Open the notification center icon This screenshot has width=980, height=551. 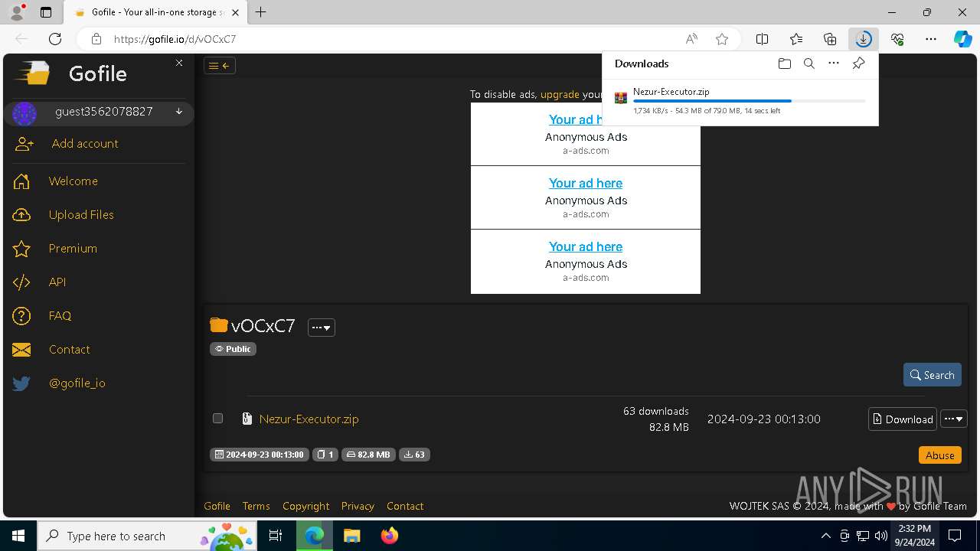tap(955, 536)
